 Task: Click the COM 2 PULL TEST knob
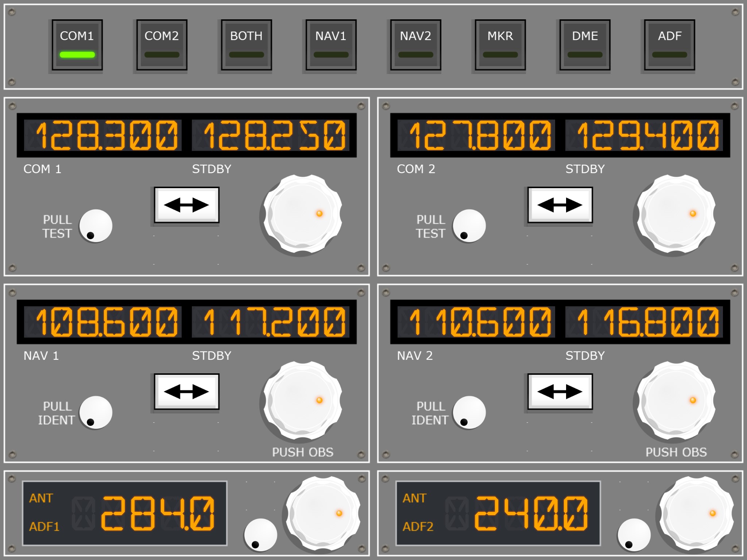pyautogui.click(x=469, y=226)
